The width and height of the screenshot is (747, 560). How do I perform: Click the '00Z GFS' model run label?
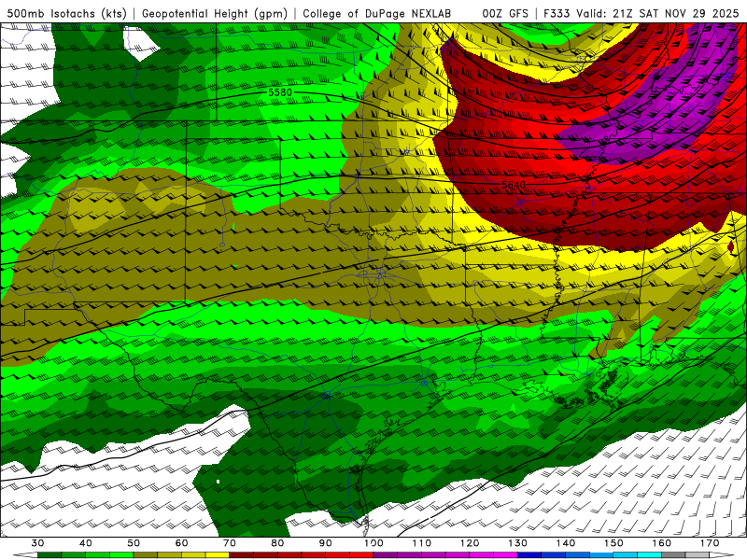(x=505, y=13)
